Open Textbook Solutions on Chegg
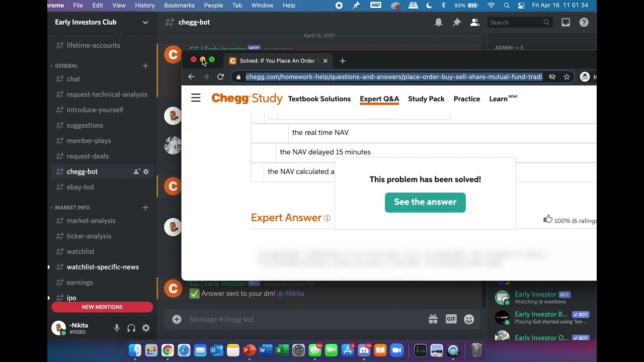Screen dimensions: 644x362 [319, 99]
